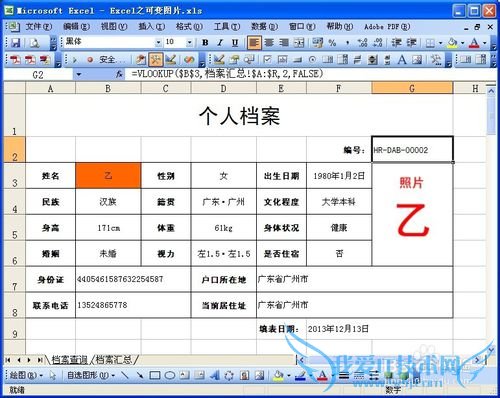Toggle Align Left

(254, 43)
